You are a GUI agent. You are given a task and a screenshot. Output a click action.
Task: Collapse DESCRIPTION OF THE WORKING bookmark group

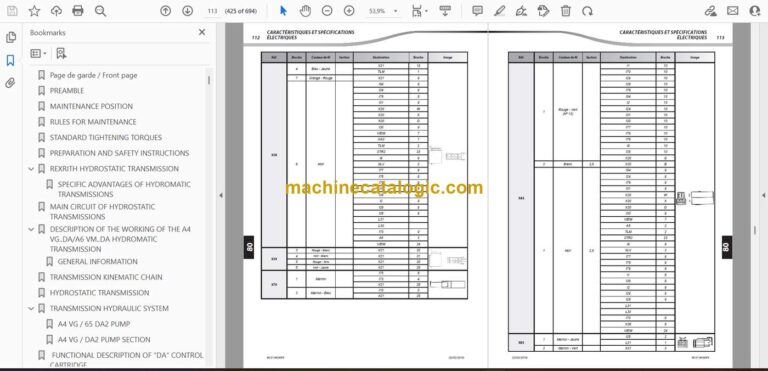tap(31, 229)
